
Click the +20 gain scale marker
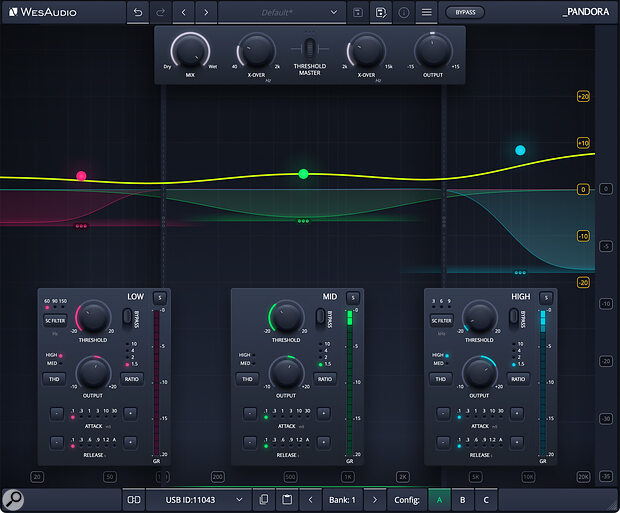pyautogui.click(x=583, y=96)
